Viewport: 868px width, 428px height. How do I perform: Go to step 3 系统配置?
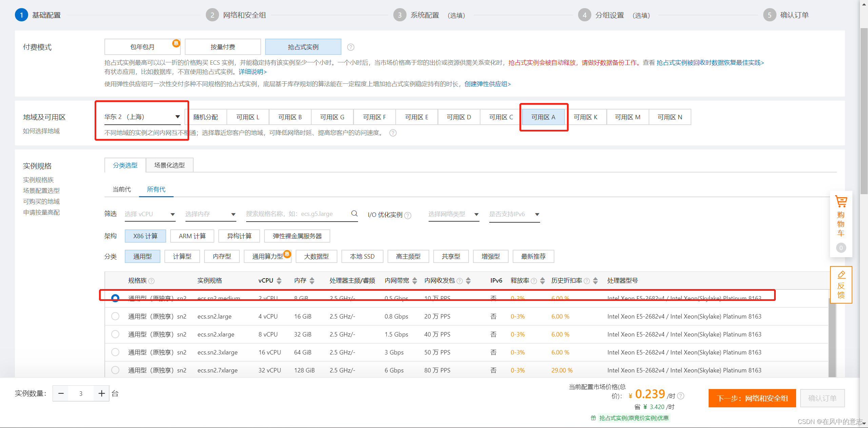(x=429, y=15)
